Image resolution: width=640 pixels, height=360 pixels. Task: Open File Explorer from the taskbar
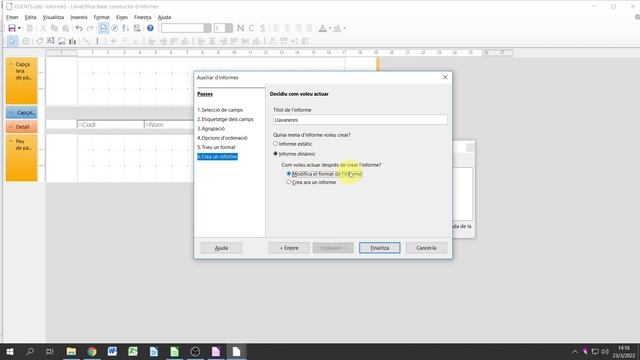click(x=71, y=351)
